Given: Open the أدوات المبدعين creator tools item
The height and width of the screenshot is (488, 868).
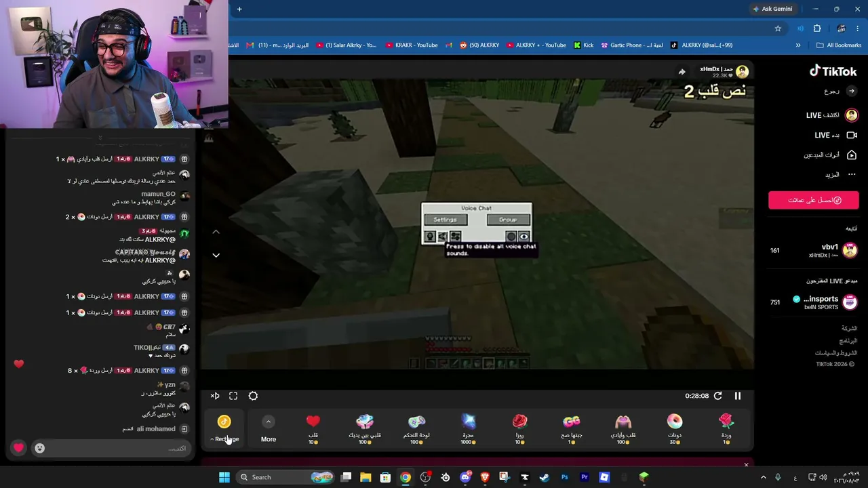Looking at the screenshot, I should (831, 155).
